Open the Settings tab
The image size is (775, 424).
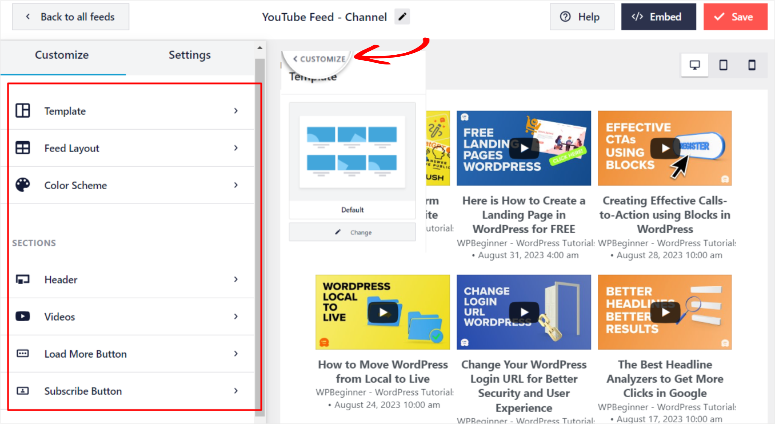pyautogui.click(x=189, y=55)
